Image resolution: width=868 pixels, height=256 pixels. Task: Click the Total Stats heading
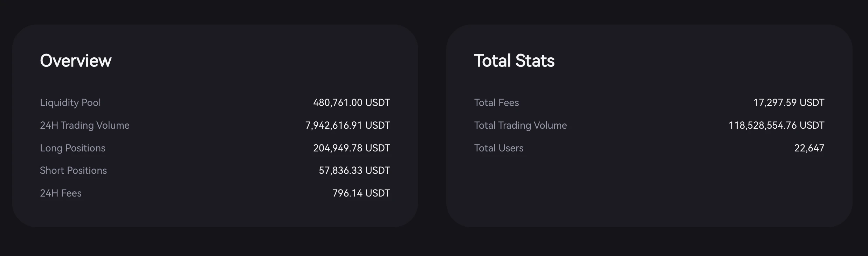[514, 61]
